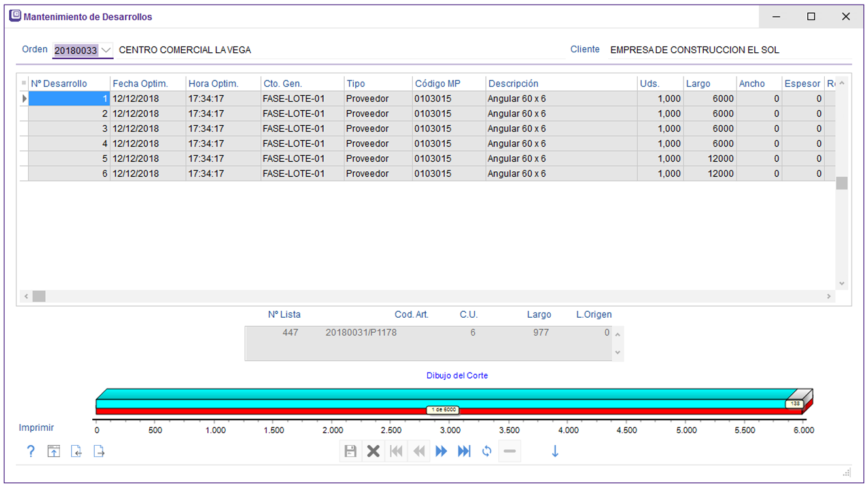Click the Imprimir link
This screenshot has width=868, height=487.
[36, 428]
